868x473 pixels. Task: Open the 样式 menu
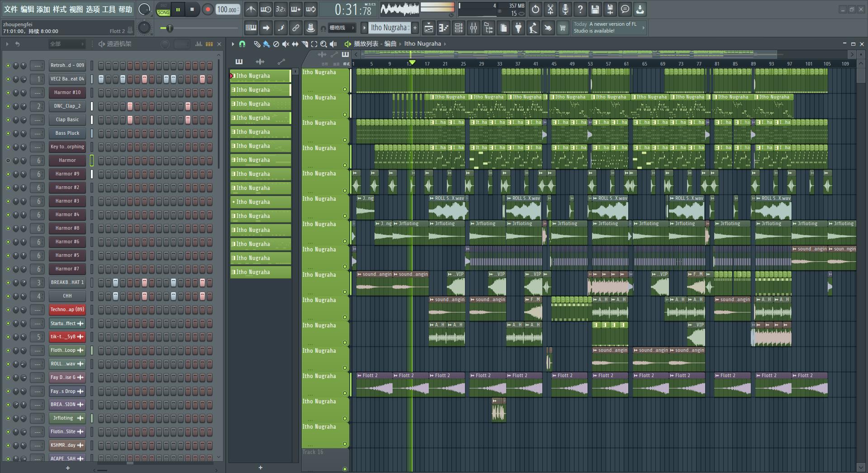tap(60, 9)
